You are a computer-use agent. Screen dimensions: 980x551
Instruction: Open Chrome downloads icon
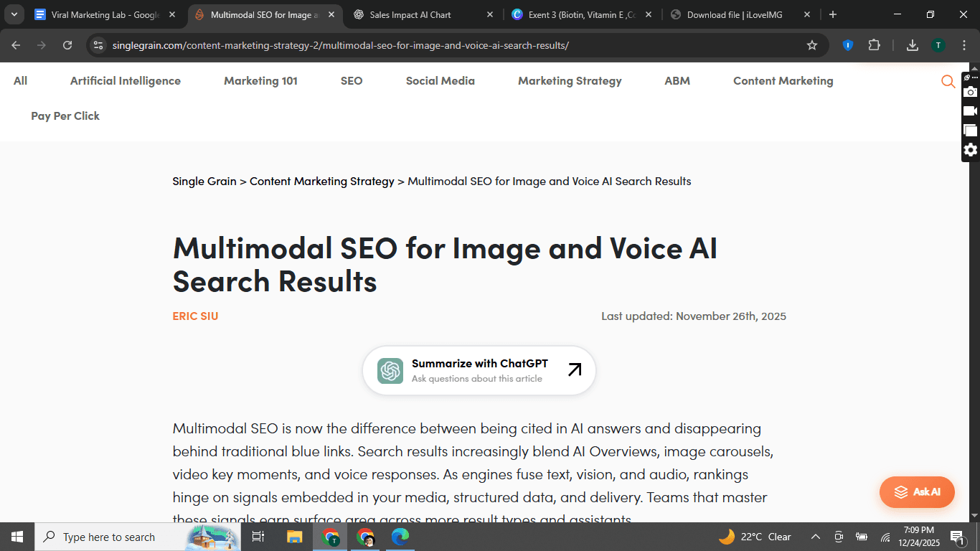tap(913, 45)
